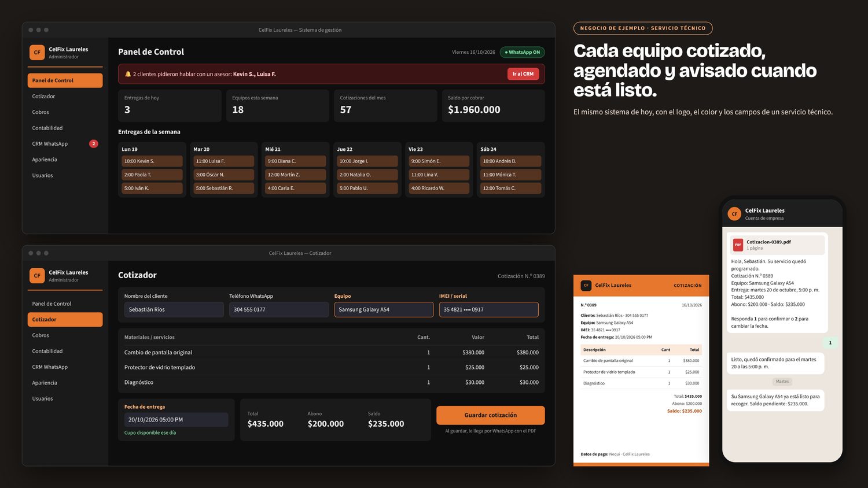Viewport: 868px width, 488px height.
Task: Open CRM WhatsApp in the Panel de Control window sidebar
Action: [65, 144]
